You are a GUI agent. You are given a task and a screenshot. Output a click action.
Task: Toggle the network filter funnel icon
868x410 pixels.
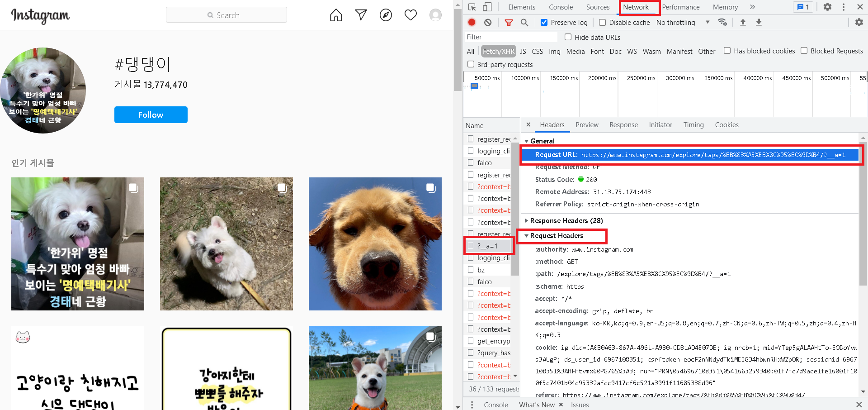[509, 22]
